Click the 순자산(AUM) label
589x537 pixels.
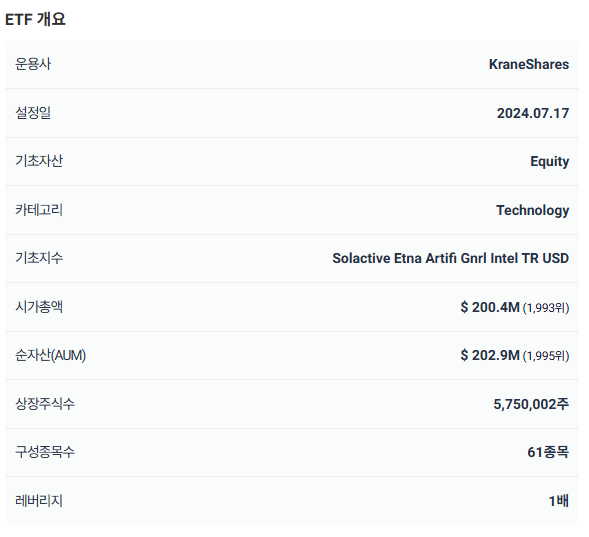(x=51, y=355)
